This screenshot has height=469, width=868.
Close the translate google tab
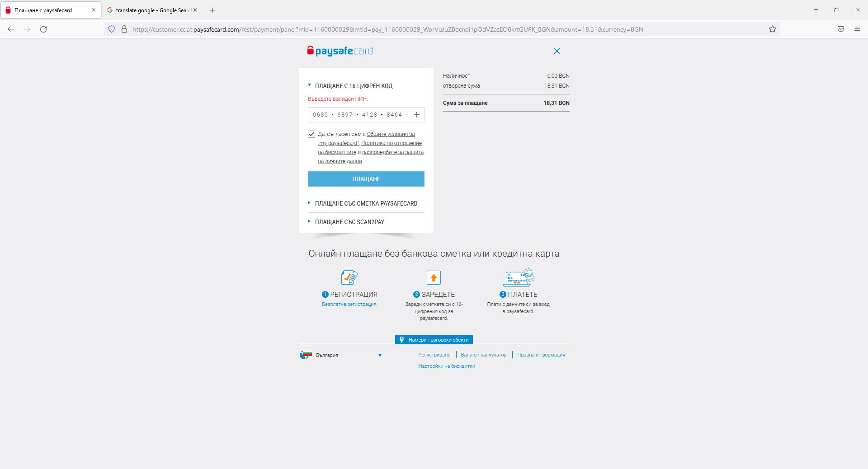click(195, 10)
